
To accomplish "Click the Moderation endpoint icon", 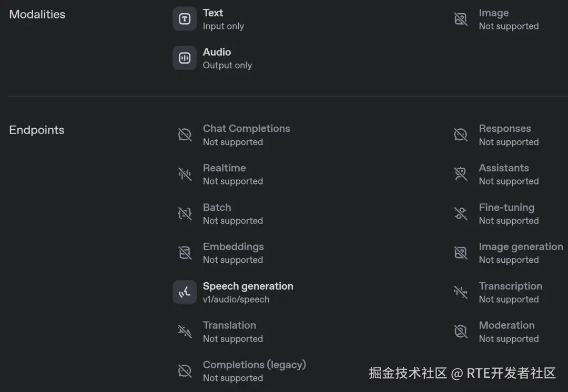I will 461,332.
